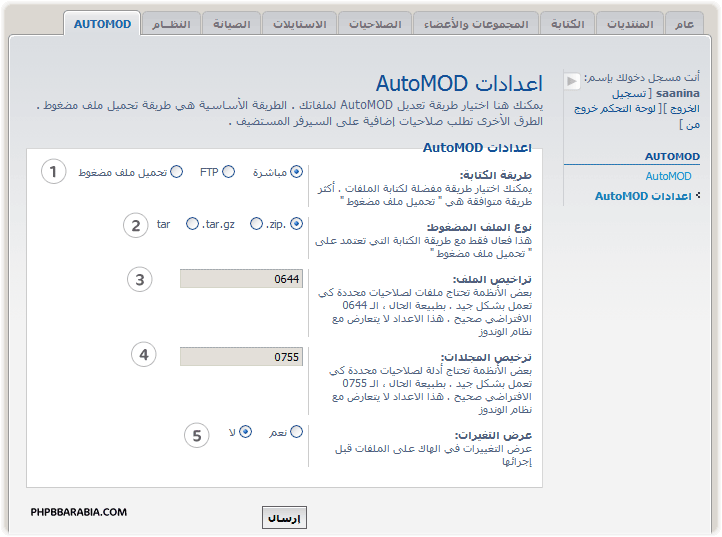Select the الصلاحيات tab
Screen dimensions: 722x537
(x=375, y=24)
